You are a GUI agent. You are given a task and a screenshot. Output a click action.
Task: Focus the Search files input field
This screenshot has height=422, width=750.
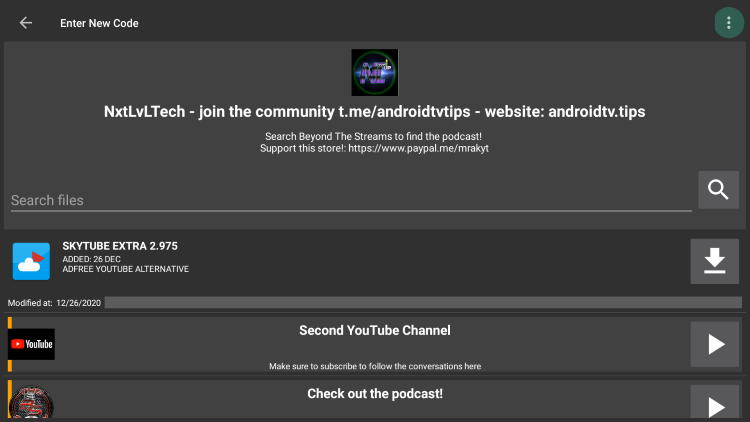point(351,200)
